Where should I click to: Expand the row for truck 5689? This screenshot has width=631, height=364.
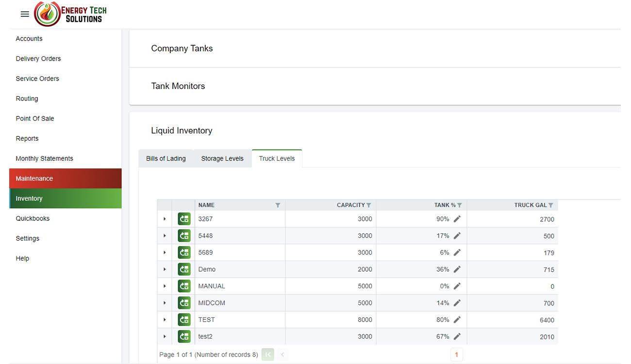[x=165, y=252]
